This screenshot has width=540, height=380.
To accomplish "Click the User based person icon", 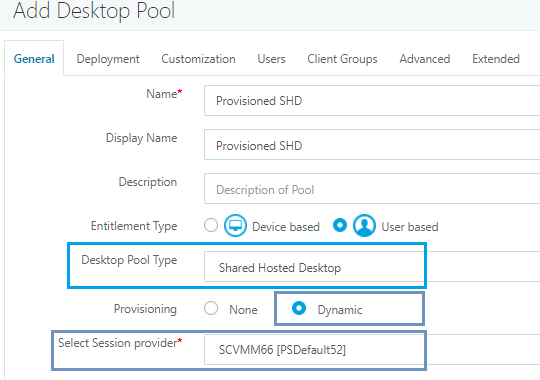I will tap(364, 226).
